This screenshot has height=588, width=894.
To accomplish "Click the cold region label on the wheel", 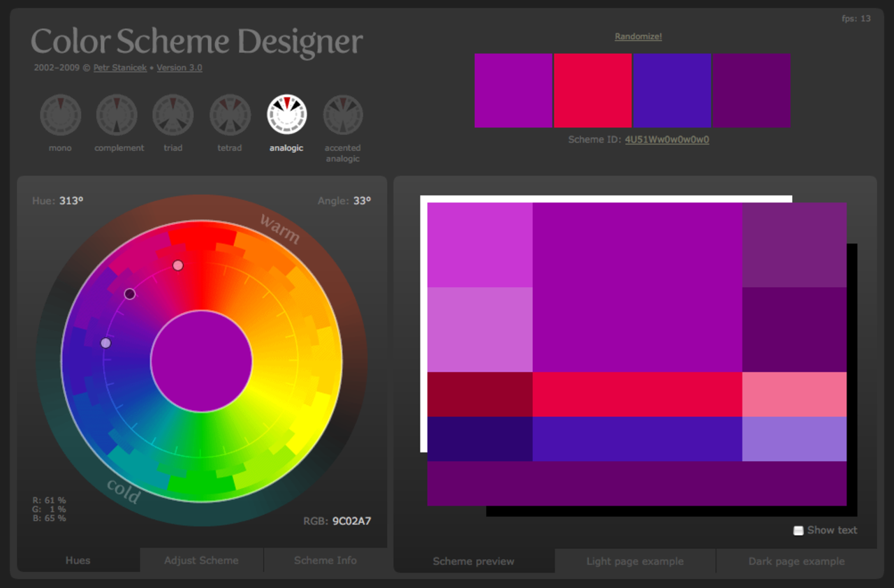I will coord(123,493).
